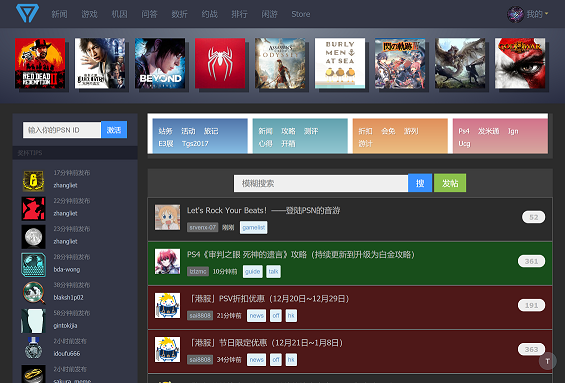Open the Tgs2017 category link
The height and width of the screenshot is (383, 565).
pos(195,144)
